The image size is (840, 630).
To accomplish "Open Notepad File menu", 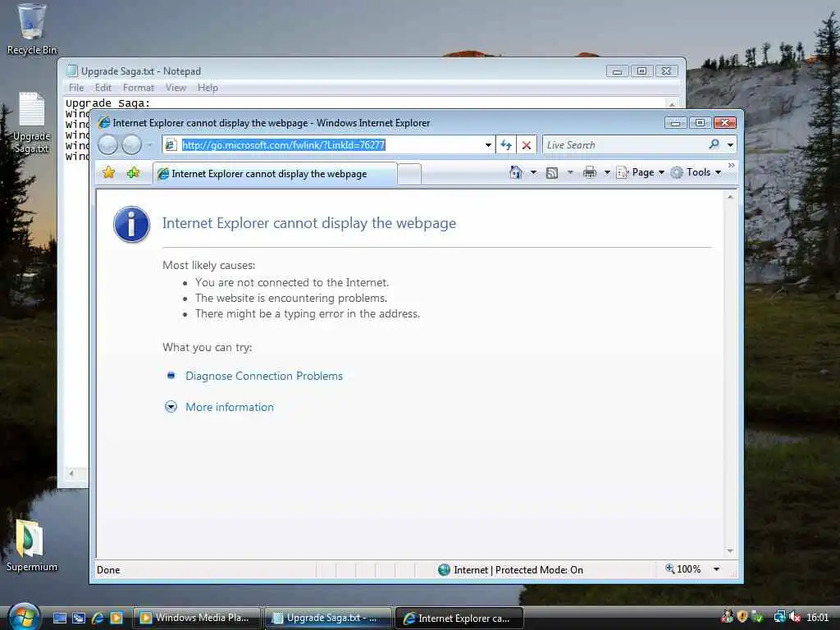I will tap(76, 87).
